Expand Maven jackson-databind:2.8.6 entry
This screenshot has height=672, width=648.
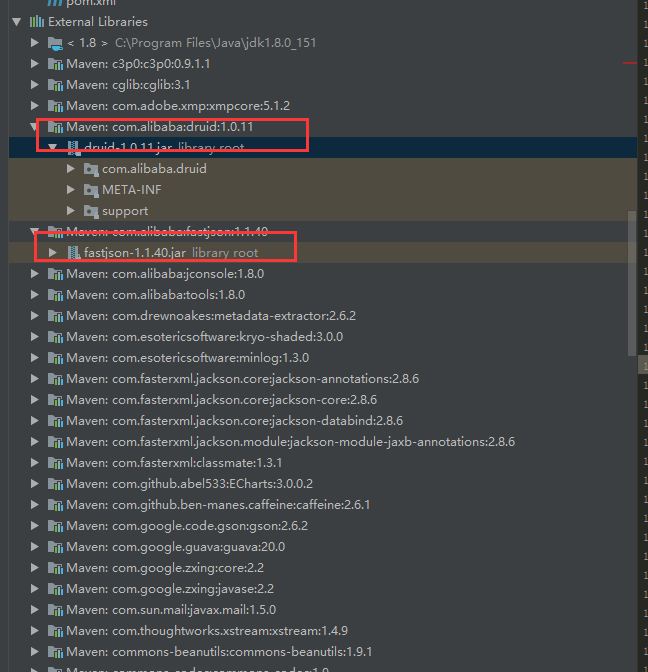(x=35, y=421)
